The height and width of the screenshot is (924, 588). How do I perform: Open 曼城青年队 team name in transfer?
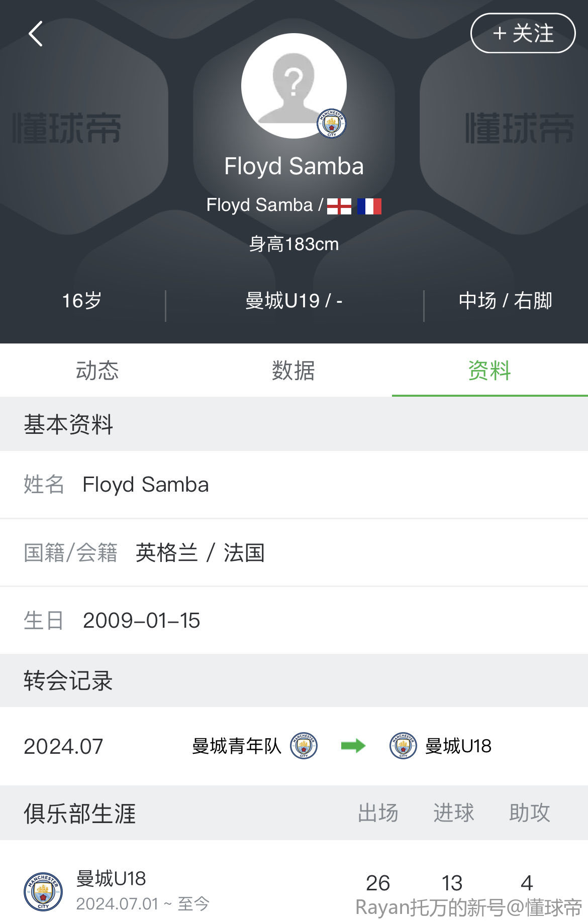click(x=236, y=746)
